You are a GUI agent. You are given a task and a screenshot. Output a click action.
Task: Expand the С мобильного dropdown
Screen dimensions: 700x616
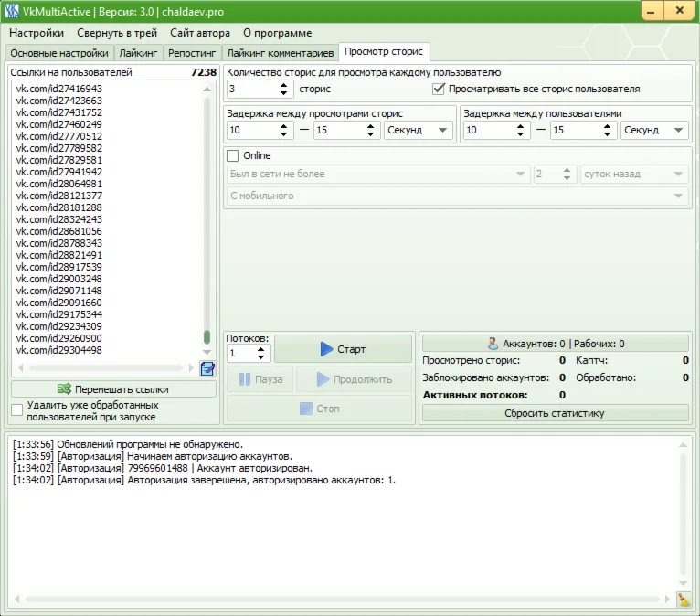(x=457, y=196)
